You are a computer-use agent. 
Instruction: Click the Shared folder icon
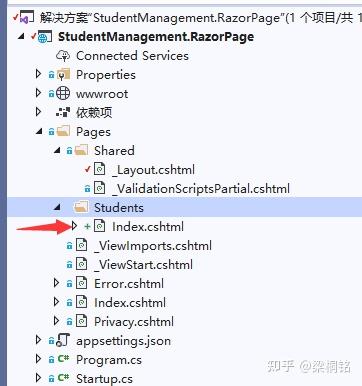pos(81,150)
